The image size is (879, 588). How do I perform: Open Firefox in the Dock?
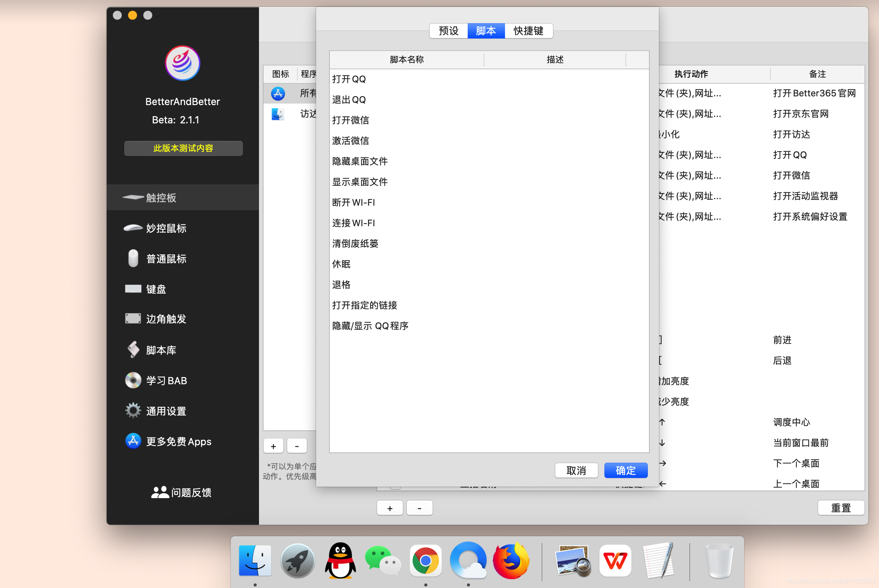(511, 561)
